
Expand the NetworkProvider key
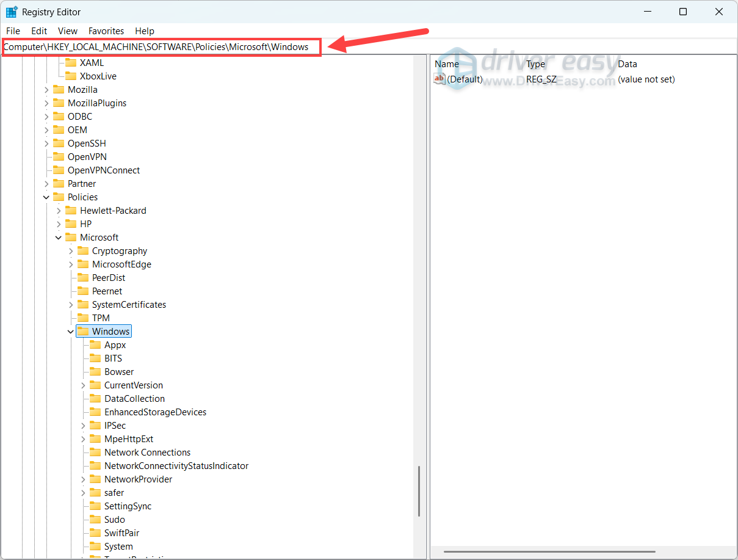83,479
